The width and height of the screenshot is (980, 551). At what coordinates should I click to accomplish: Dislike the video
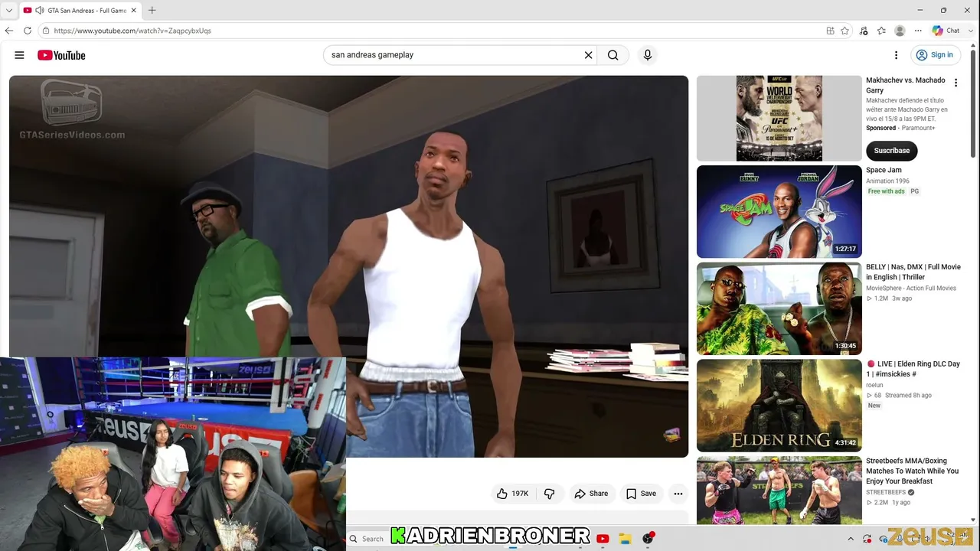(x=549, y=494)
